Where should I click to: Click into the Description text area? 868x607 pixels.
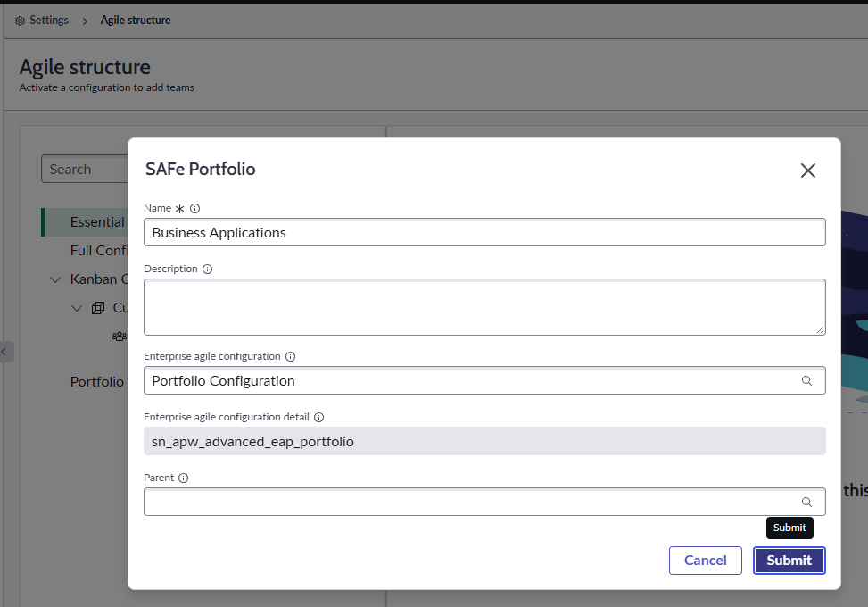pyautogui.click(x=484, y=307)
